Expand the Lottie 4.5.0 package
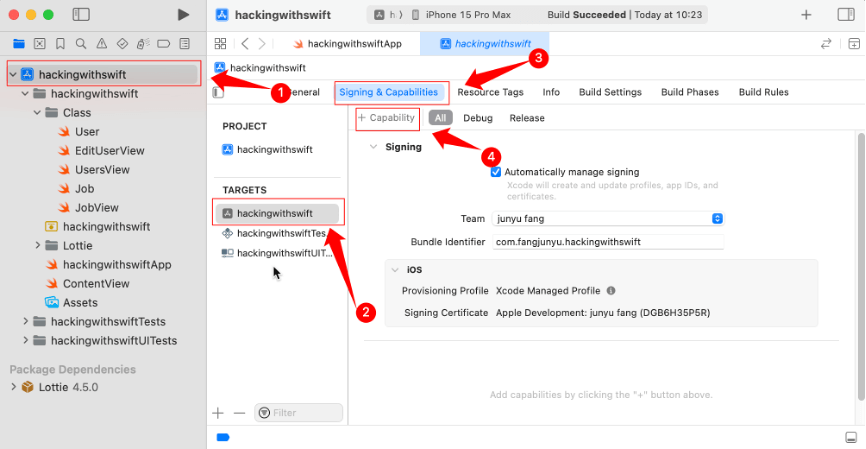Viewport: 866px width, 449px height. pyautogui.click(x=13, y=387)
